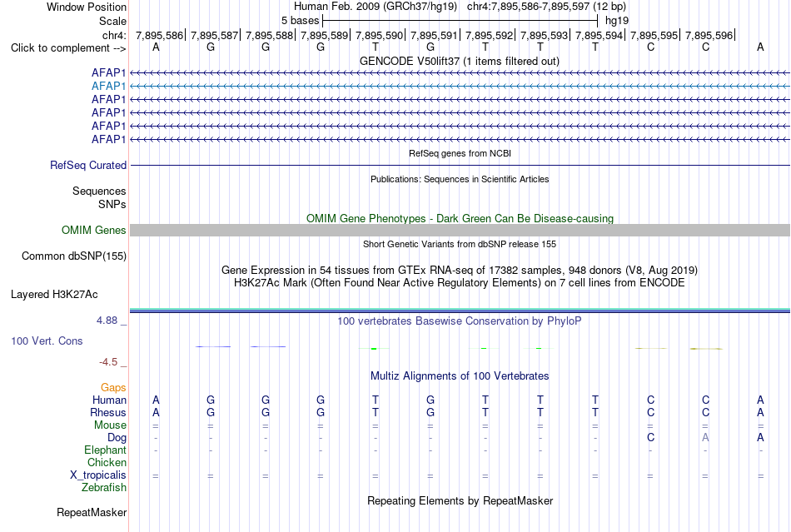Image resolution: width=791 pixels, height=532 pixels.
Task: Open the GTEx Gene Expression track title
Action: point(460,271)
